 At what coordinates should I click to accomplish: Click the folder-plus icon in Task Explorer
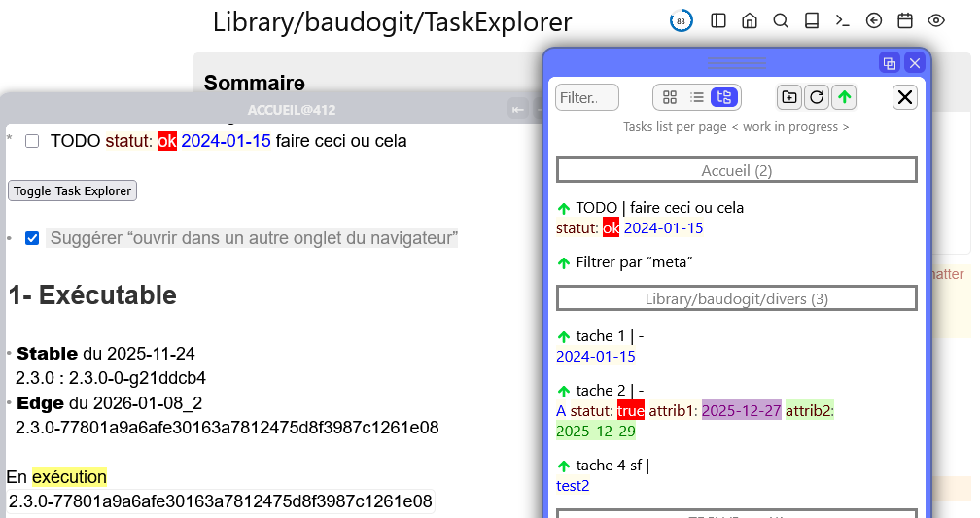coord(789,97)
